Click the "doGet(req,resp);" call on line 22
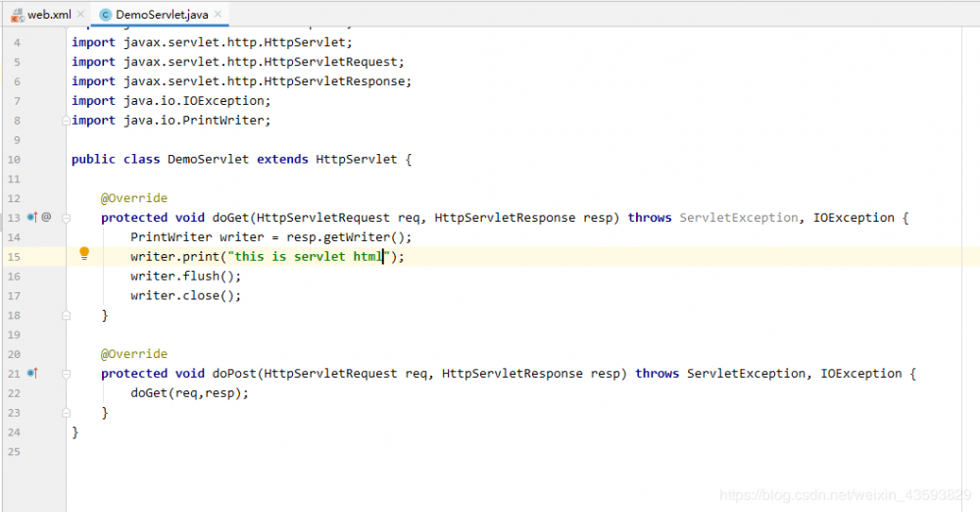Image resolution: width=980 pixels, height=512 pixels. click(x=189, y=393)
